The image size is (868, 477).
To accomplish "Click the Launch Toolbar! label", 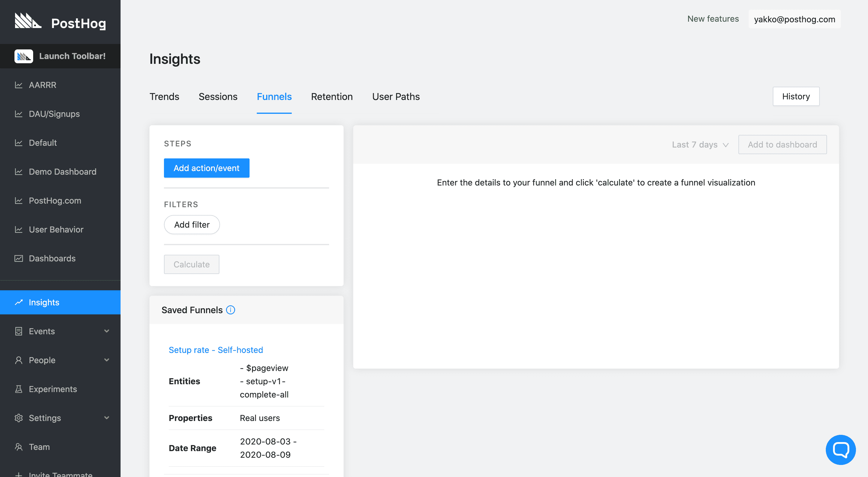I will (x=72, y=56).
